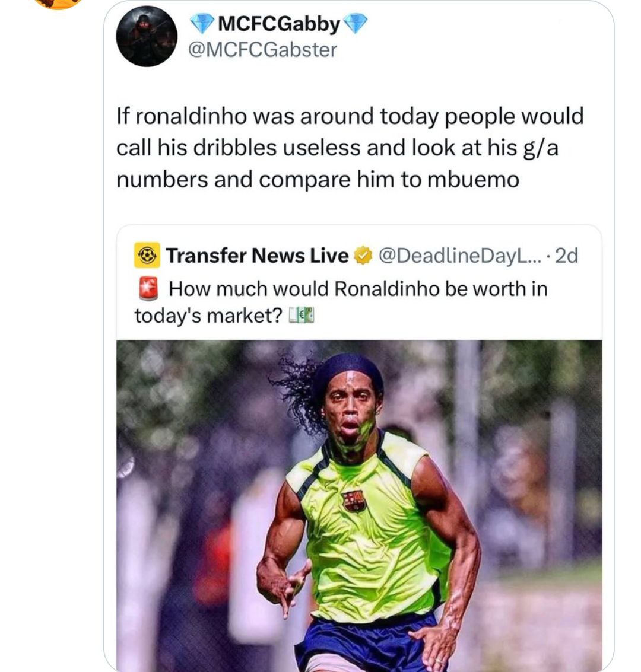Open the @MCFCGabster handle
This screenshot has width=641, height=672.
pos(262,50)
